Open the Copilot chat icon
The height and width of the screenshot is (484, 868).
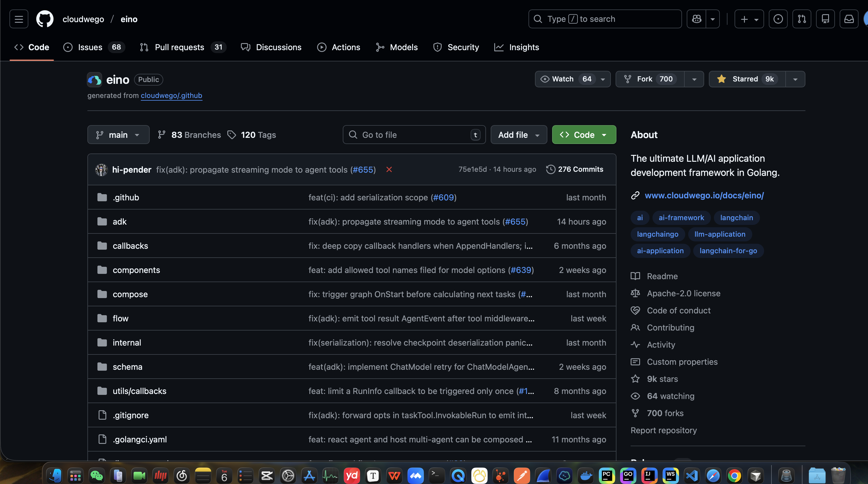coord(696,19)
